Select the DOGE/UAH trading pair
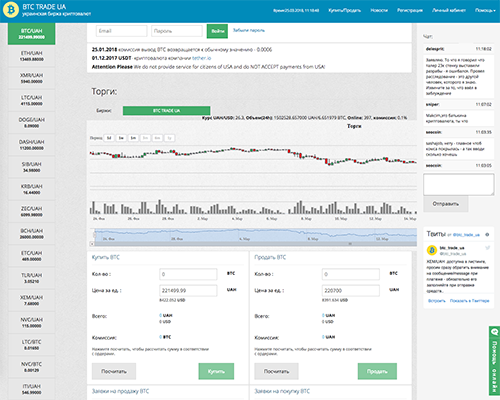Image resolution: width=500 pixels, height=400 pixels. pos(32,123)
